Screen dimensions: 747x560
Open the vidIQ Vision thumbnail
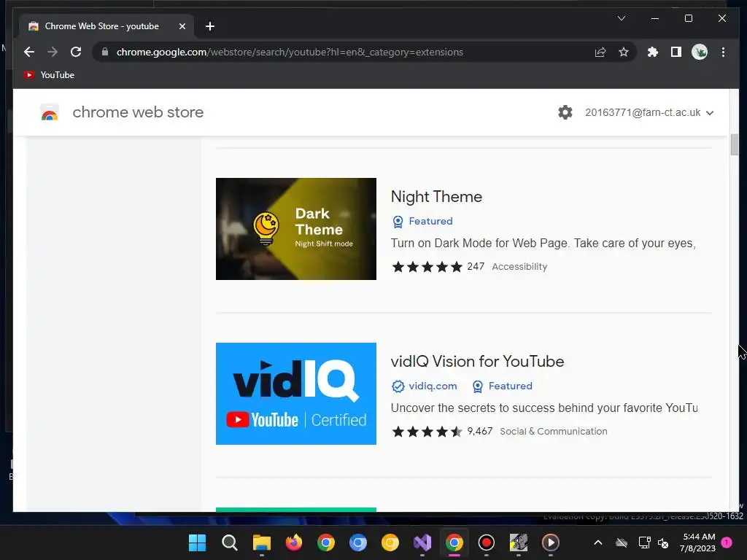296,394
